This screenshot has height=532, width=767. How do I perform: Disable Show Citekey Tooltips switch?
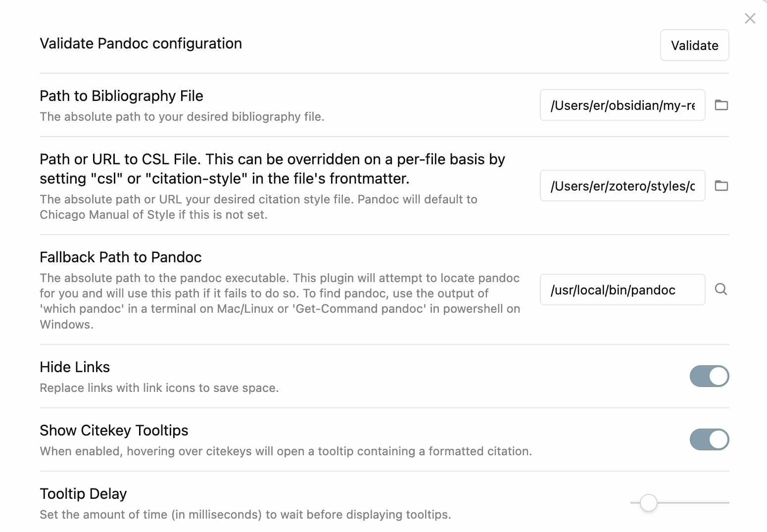click(x=709, y=439)
